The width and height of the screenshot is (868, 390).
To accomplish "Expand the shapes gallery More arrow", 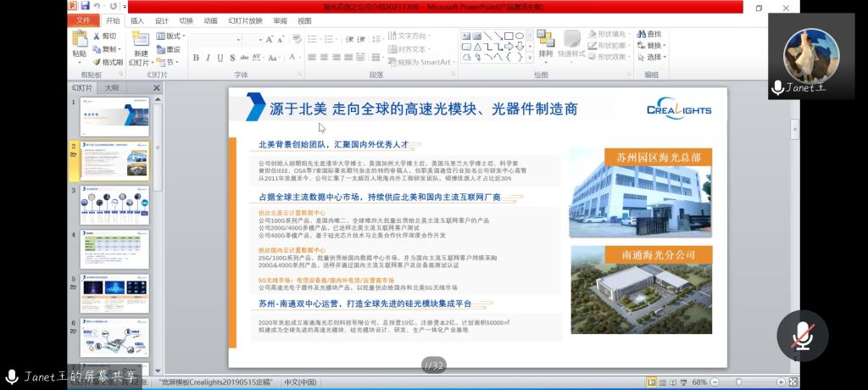I will (x=530, y=57).
